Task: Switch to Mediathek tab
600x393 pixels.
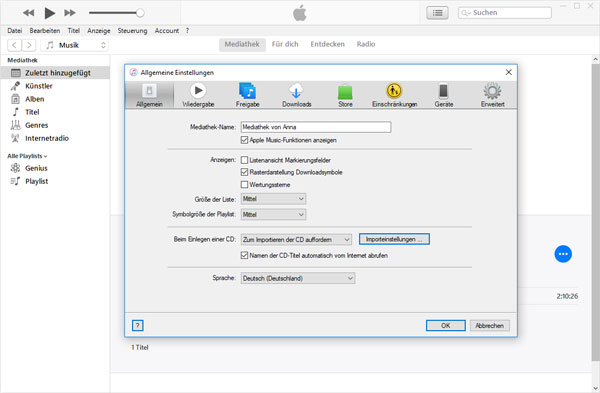Action: [x=242, y=44]
